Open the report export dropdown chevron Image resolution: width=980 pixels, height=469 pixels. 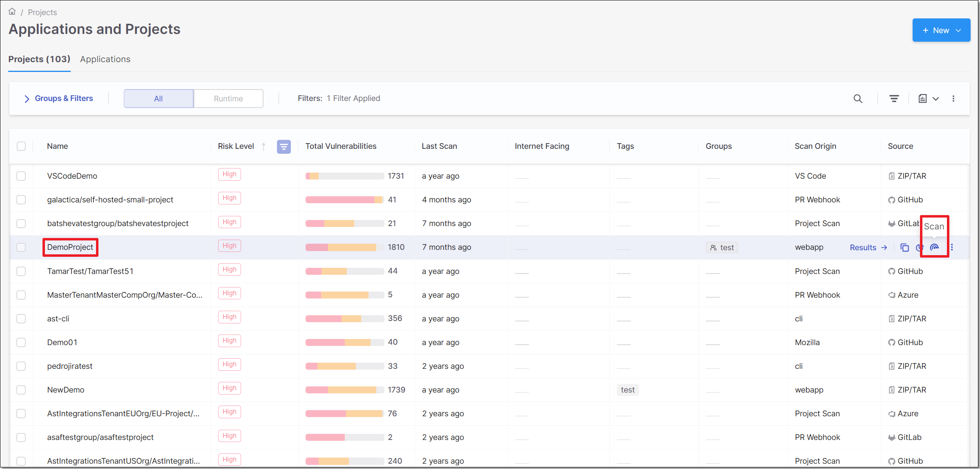point(935,99)
